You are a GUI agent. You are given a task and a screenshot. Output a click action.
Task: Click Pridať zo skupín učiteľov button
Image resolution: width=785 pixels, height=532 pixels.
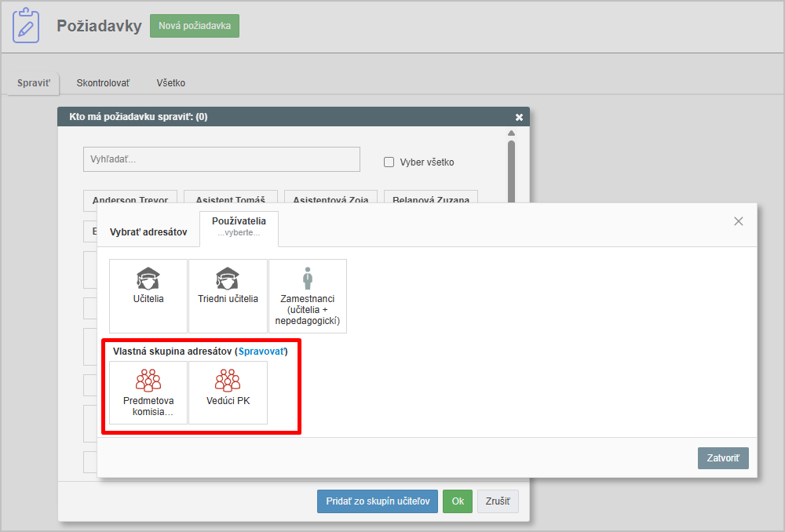[378, 501]
